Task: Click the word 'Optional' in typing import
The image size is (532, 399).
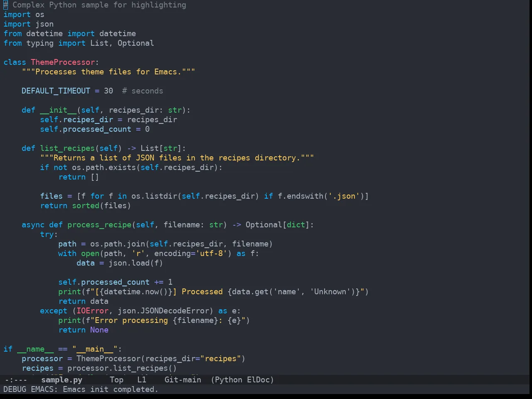Action: click(x=135, y=43)
